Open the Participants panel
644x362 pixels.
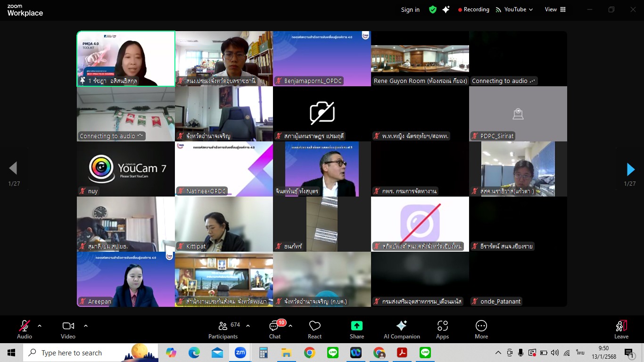tap(223, 329)
